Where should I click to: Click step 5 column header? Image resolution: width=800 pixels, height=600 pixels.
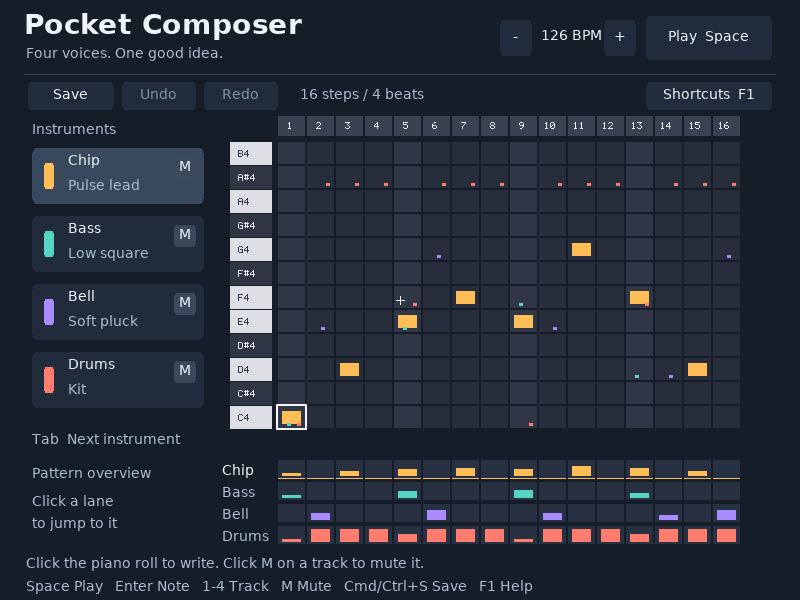click(407, 126)
